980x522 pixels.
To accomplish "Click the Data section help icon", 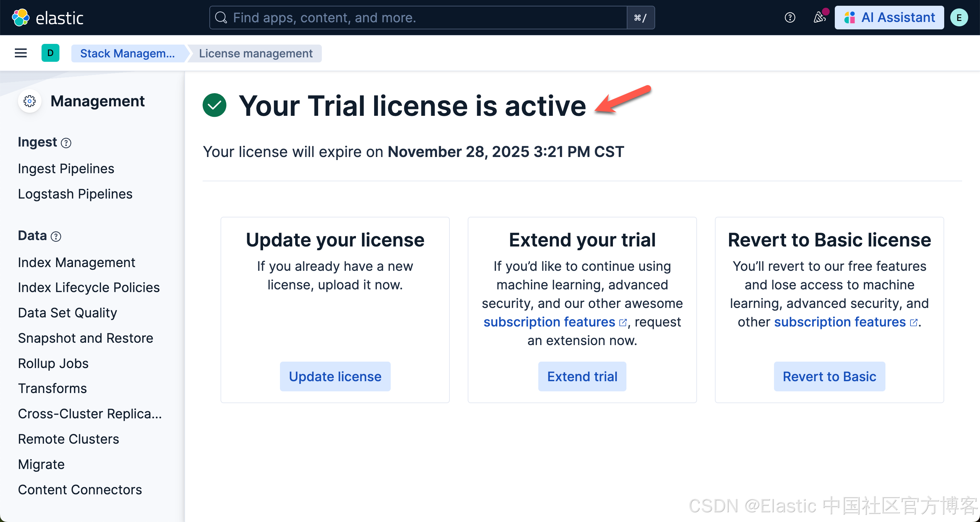I will tap(56, 237).
